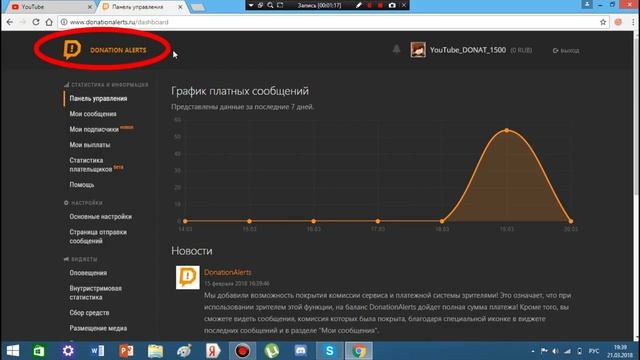640x360 pixels.
Task: Open the browser home page
Action: 49,22
